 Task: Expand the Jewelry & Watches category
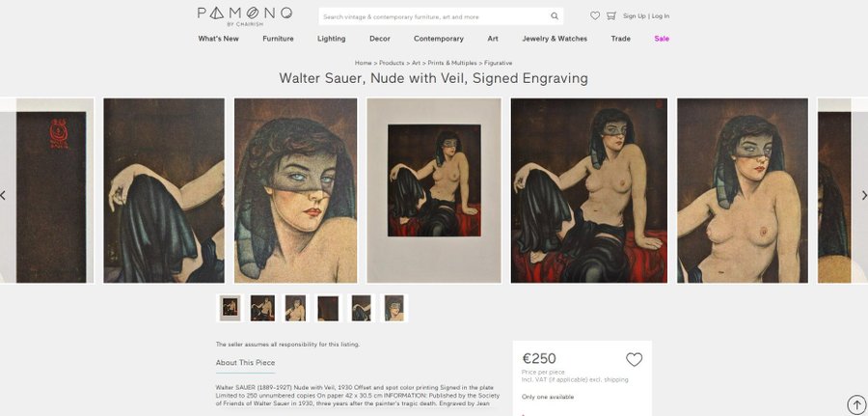click(555, 39)
